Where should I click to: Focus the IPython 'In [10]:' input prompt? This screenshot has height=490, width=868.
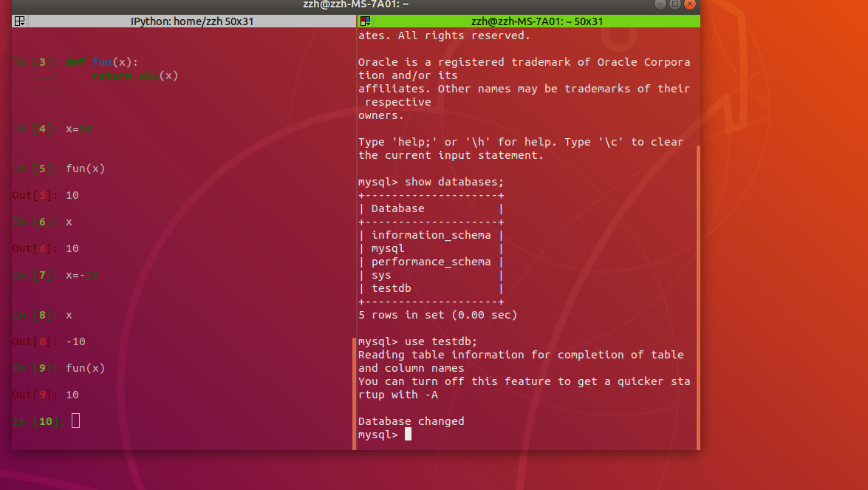pos(76,421)
